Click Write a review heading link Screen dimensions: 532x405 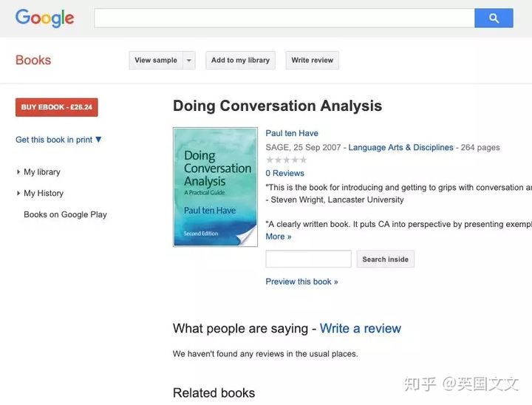point(361,328)
